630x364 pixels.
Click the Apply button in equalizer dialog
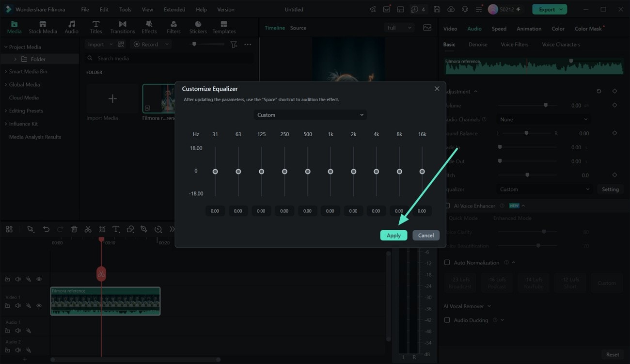click(394, 235)
